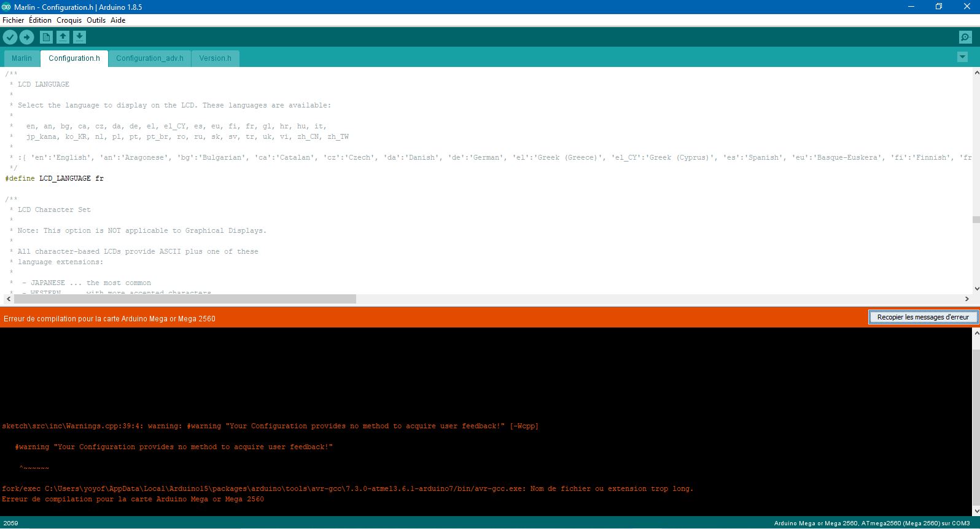
Task: Switch to the Version.h tab
Action: pyautogui.click(x=215, y=58)
